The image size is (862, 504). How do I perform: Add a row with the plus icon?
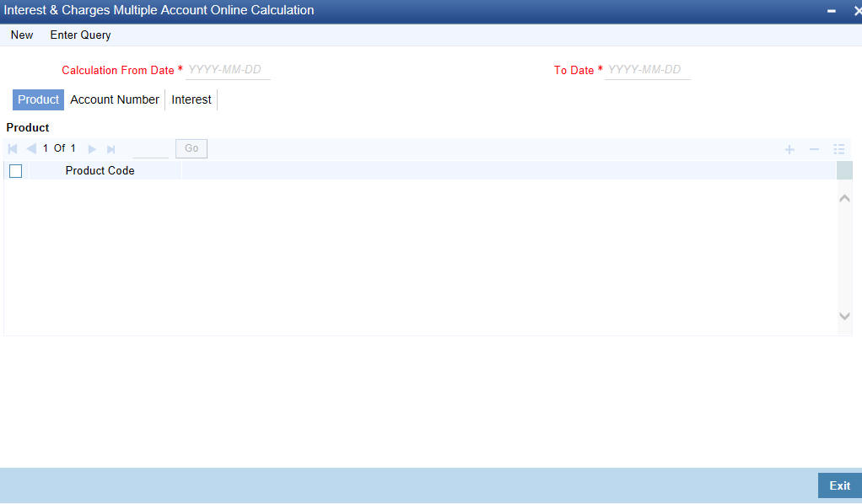coord(789,149)
